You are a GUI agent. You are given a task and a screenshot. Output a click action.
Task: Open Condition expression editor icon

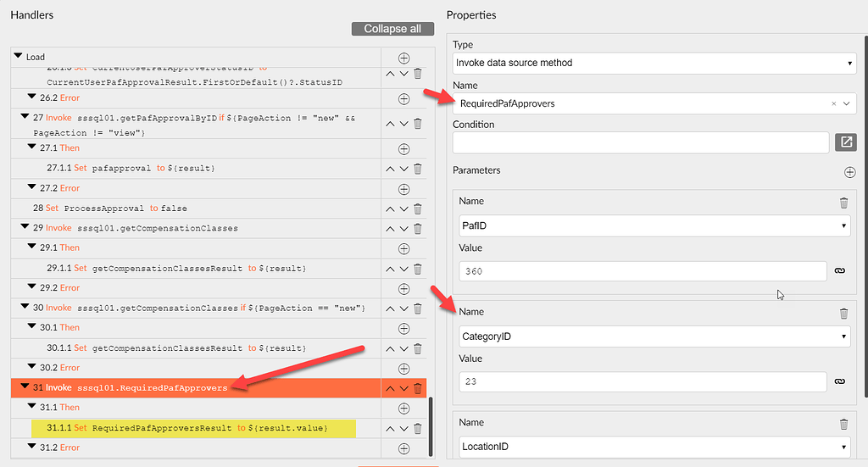point(846,142)
